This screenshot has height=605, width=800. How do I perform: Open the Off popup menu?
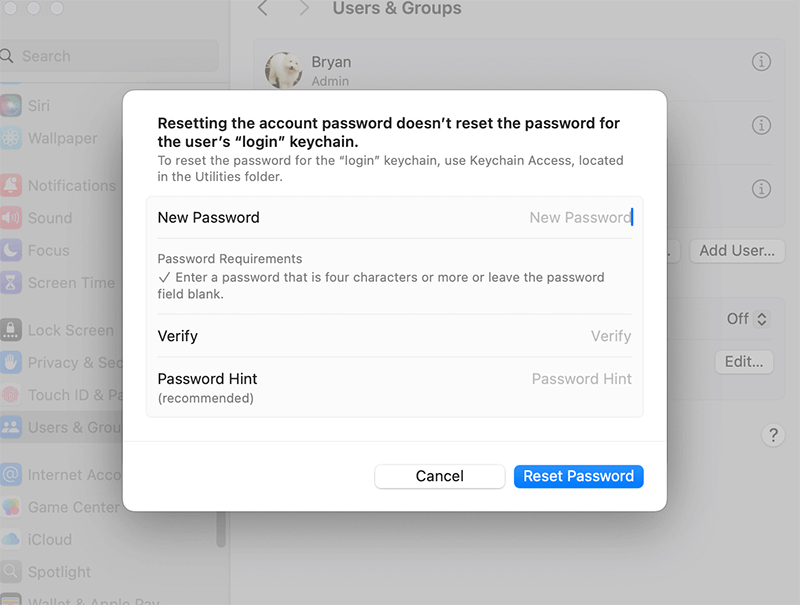click(x=747, y=319)
